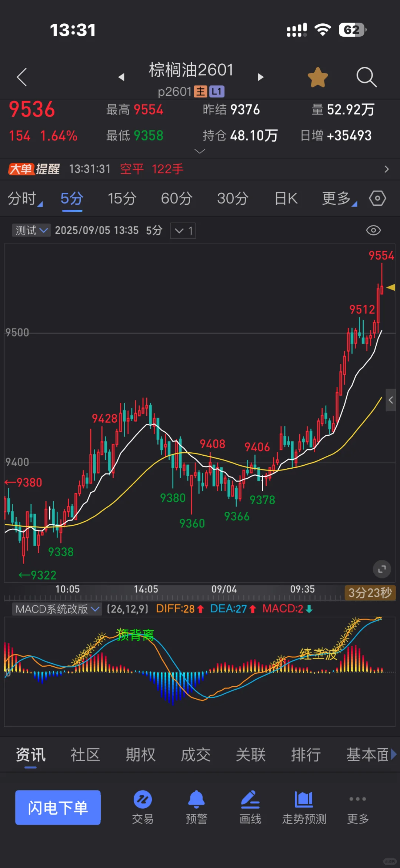
Task: Open 画线 drawing tool icon
Action: pos(250,807)
